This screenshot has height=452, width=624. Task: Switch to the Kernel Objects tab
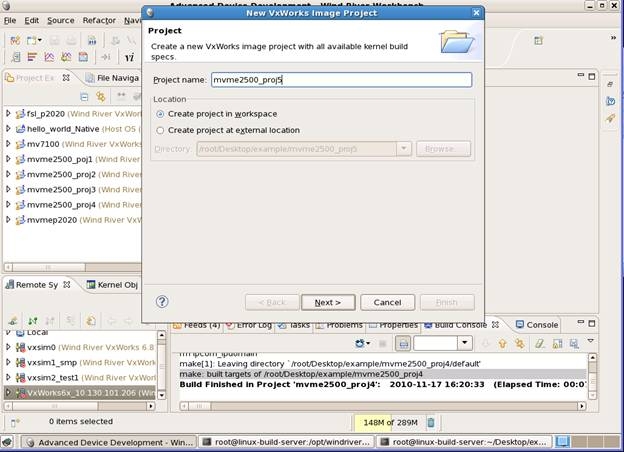click(x=112, y=285)
